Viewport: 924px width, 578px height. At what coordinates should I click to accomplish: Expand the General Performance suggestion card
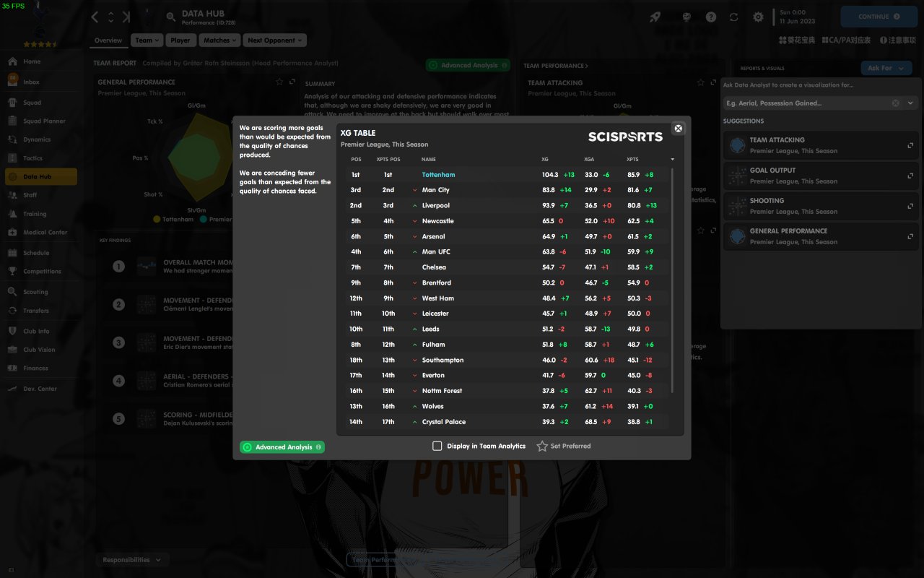(x=910, y=236)
